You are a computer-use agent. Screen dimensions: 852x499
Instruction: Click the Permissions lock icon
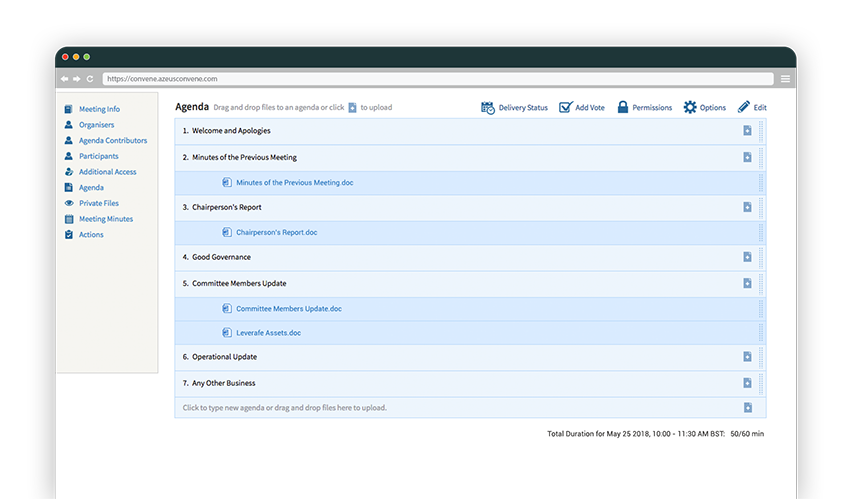(623, 107)
